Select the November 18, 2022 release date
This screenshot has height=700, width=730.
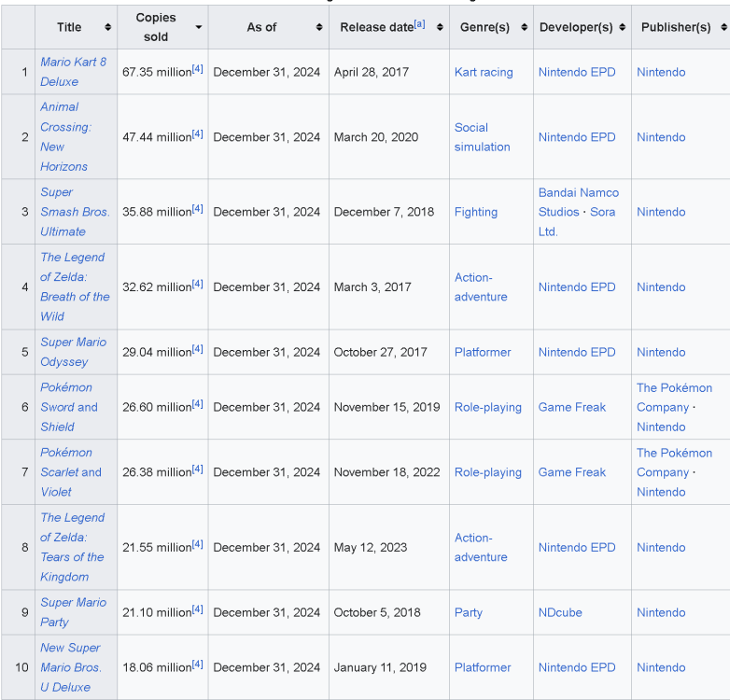[386, 472]
